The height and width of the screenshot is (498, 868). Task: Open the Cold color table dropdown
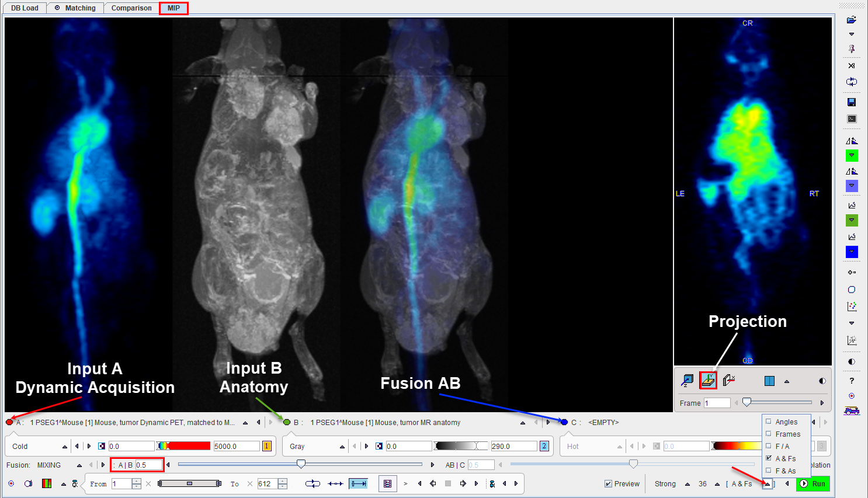coord(64,447)
